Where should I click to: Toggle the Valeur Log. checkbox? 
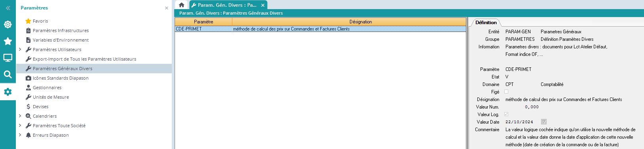pyautogui.click(x=506, y=114)
